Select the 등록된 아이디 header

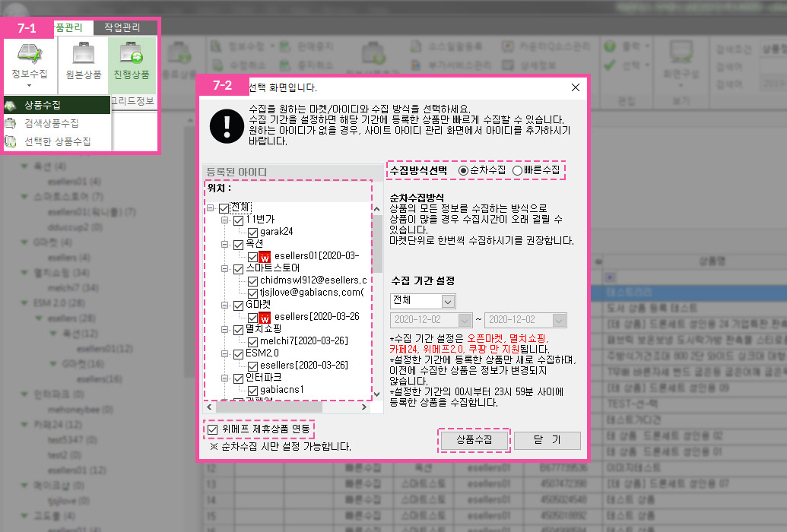click(x=293, y=173)
